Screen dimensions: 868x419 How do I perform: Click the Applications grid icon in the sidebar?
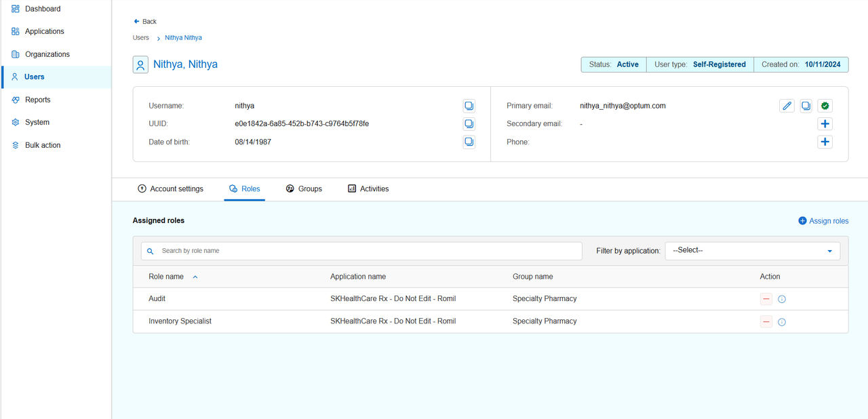[x=16, y=31]
